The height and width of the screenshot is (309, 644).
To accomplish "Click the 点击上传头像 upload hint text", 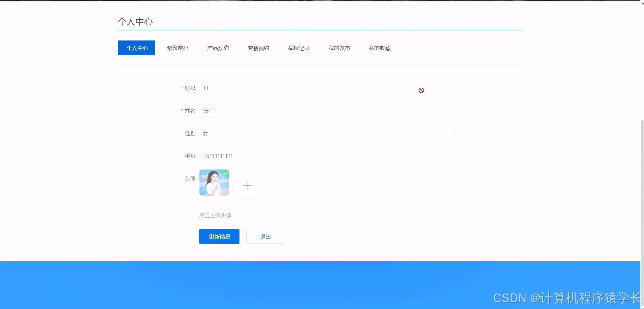I will coord(215,215).
